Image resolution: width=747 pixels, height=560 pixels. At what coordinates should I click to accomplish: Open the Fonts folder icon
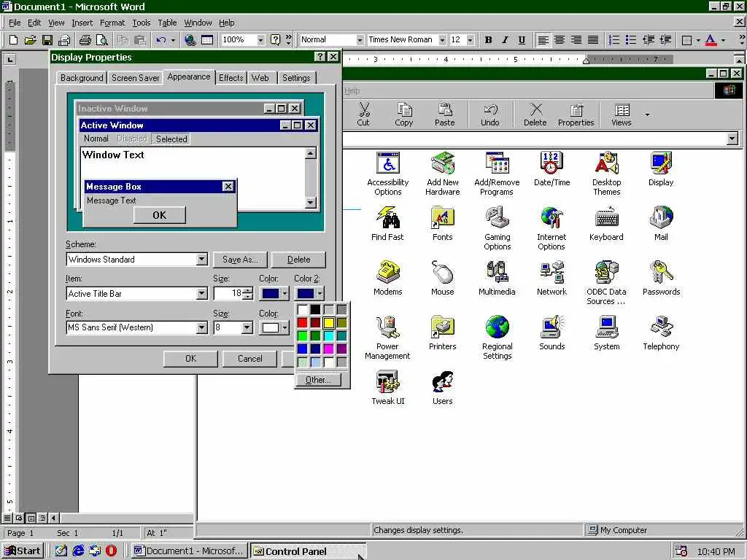443,224
